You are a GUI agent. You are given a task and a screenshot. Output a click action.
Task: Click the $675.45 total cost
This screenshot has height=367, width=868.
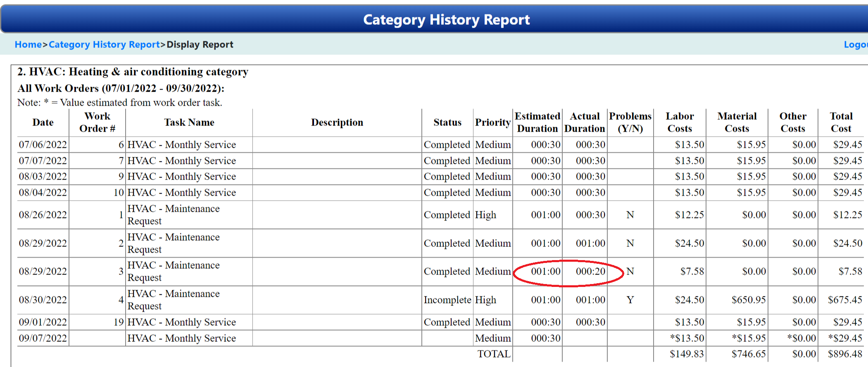click(845, 300)
